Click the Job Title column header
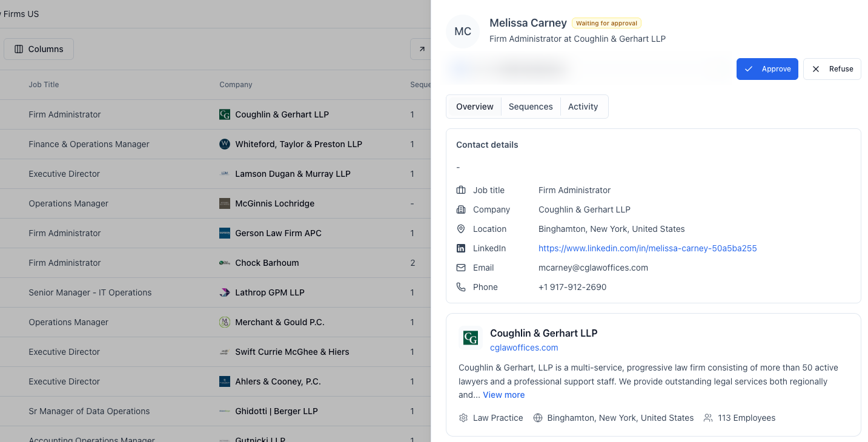The width and height of the screenshot is (868, 442). [x=44, y=85]
